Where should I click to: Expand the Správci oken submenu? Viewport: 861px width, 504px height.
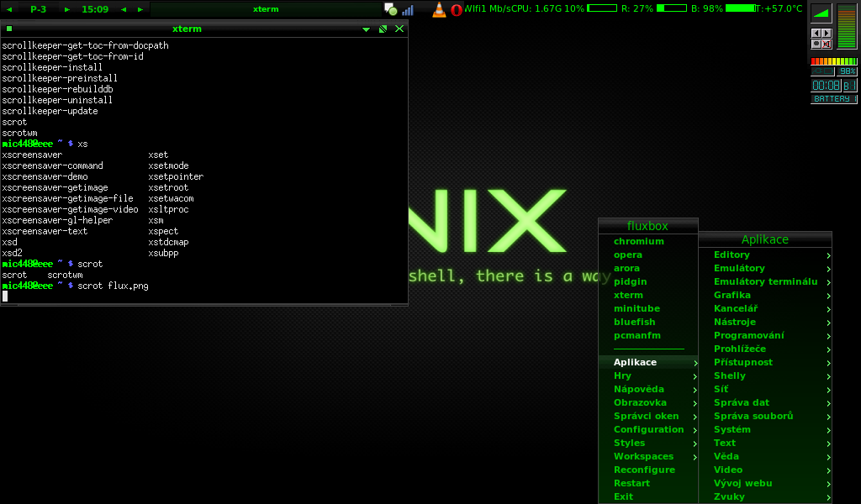648,417
